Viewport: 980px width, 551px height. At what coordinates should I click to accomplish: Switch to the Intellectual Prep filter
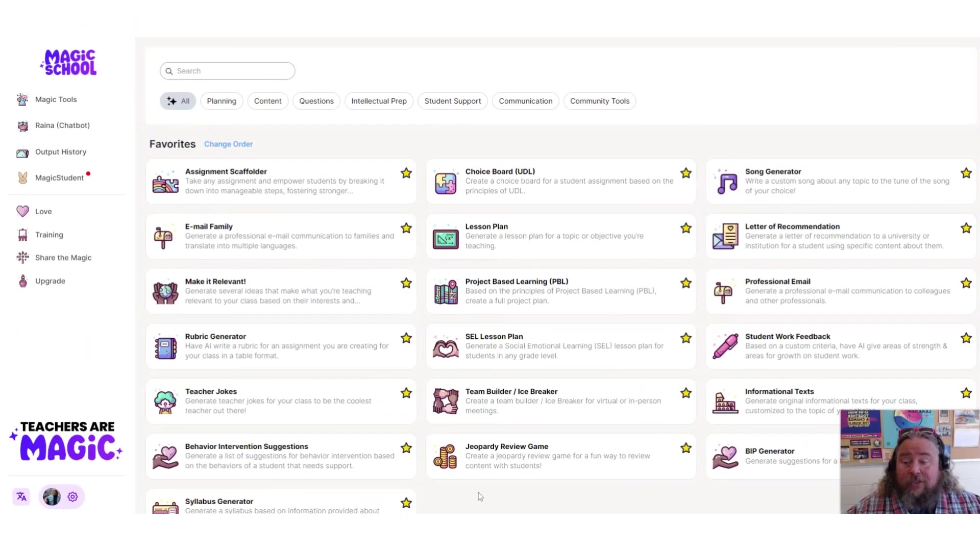(379, 101)
